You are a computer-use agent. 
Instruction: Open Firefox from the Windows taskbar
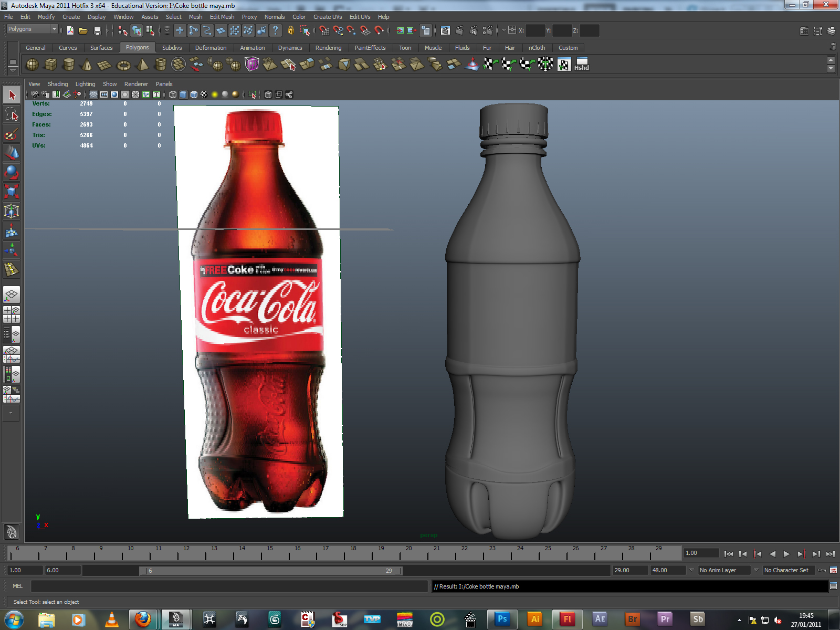(143, 619)
